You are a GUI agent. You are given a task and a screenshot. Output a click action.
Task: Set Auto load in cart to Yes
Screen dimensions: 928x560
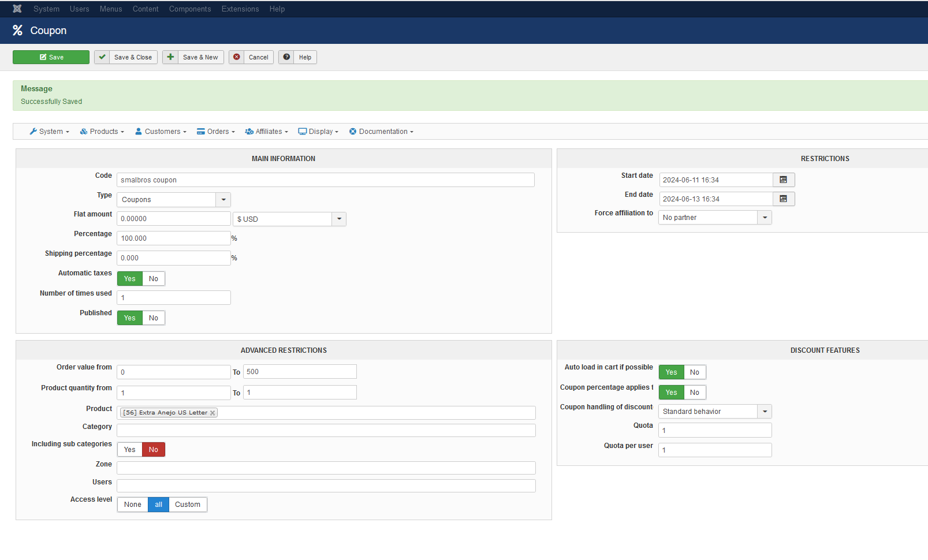672,372
